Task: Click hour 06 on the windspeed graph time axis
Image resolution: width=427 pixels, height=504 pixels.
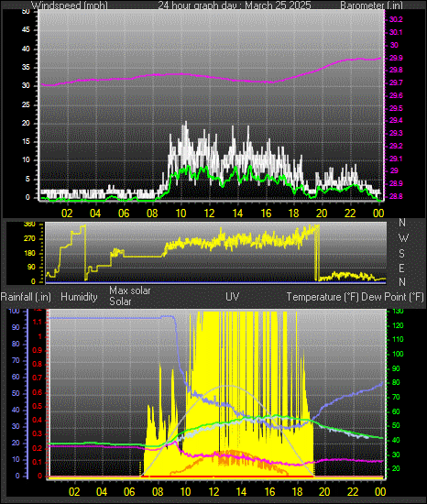Action: point(124,214)
